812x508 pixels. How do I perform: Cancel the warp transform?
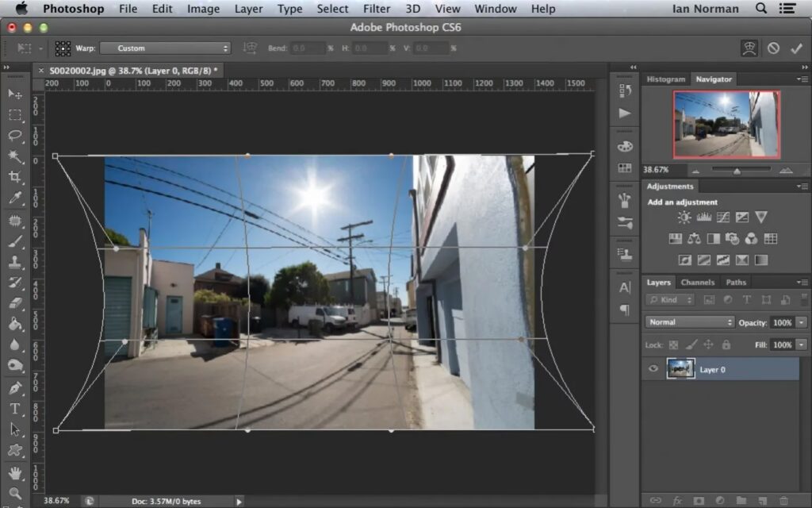click(x=773, y=48)
